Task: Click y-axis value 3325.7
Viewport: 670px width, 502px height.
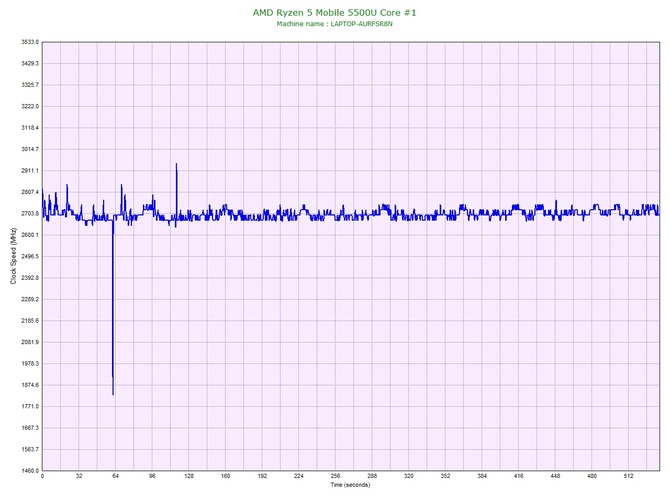Action: (30, 85)
